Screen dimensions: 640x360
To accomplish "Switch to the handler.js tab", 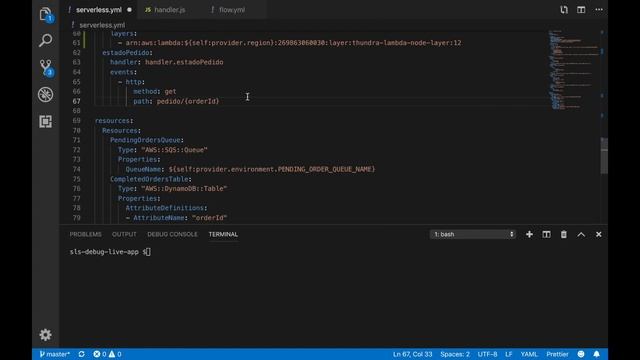I will 169,10.
